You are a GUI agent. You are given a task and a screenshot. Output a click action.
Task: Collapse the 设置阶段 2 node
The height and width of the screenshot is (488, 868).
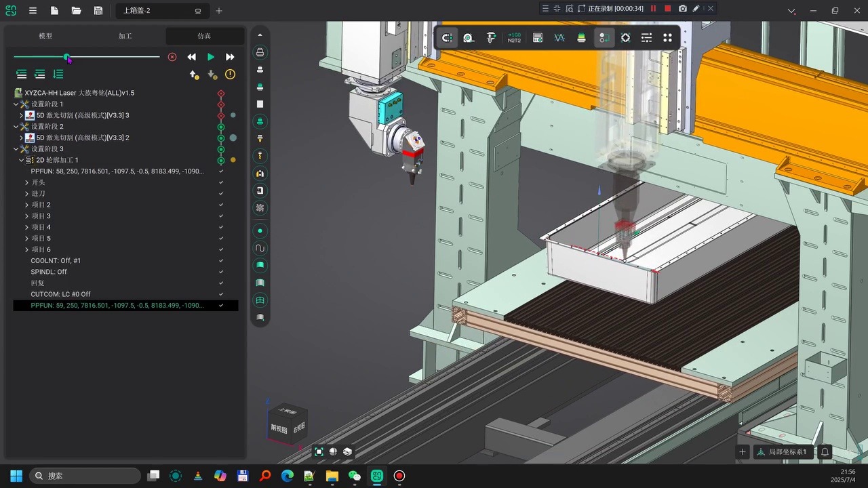tap(16, 127)
